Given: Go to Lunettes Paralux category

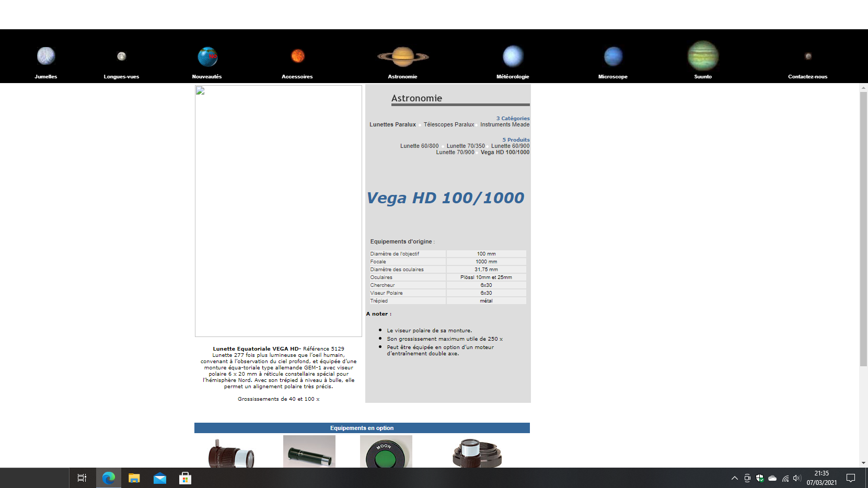Looking at the screenshot, I should pos(392,124).
